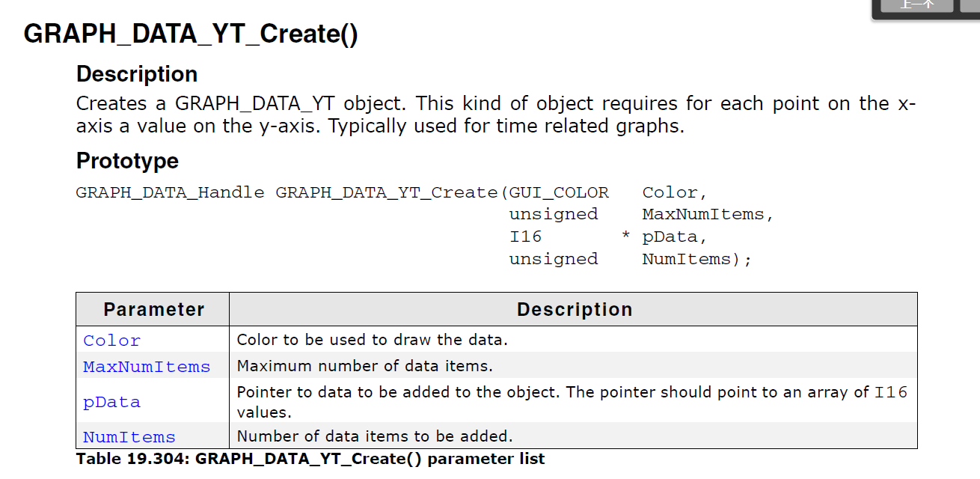Click the Table 19.304 caption text
The width and height of the screenshot is (980, 479).
310,459
